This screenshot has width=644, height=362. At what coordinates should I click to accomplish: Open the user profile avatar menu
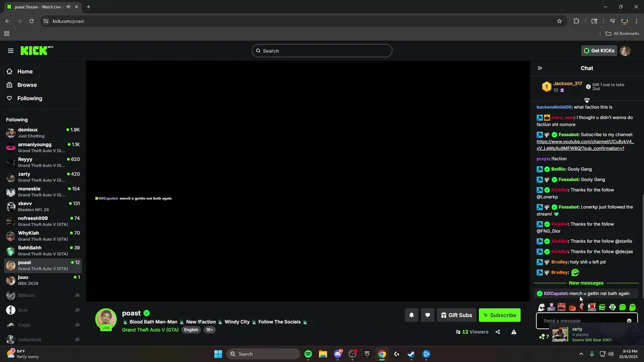pyautogui.click(x=625, y=51)
